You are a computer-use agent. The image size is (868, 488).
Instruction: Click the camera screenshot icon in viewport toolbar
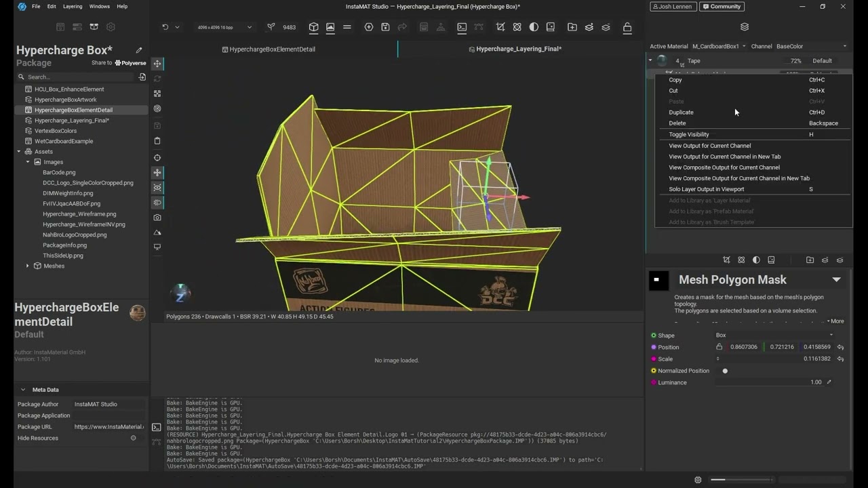pyautogui.click(x=157, y=218)
